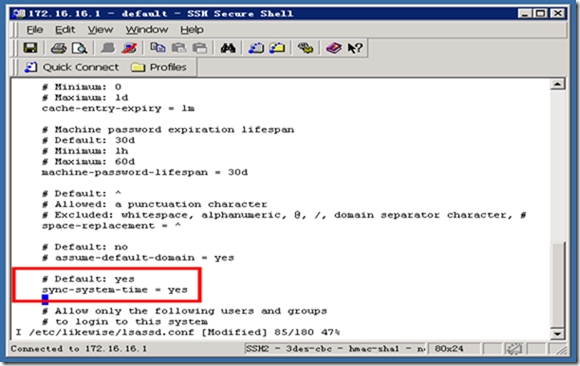Open the Settings toolbar icon
This screenshot has height=366, width=580.
(306, 48)
